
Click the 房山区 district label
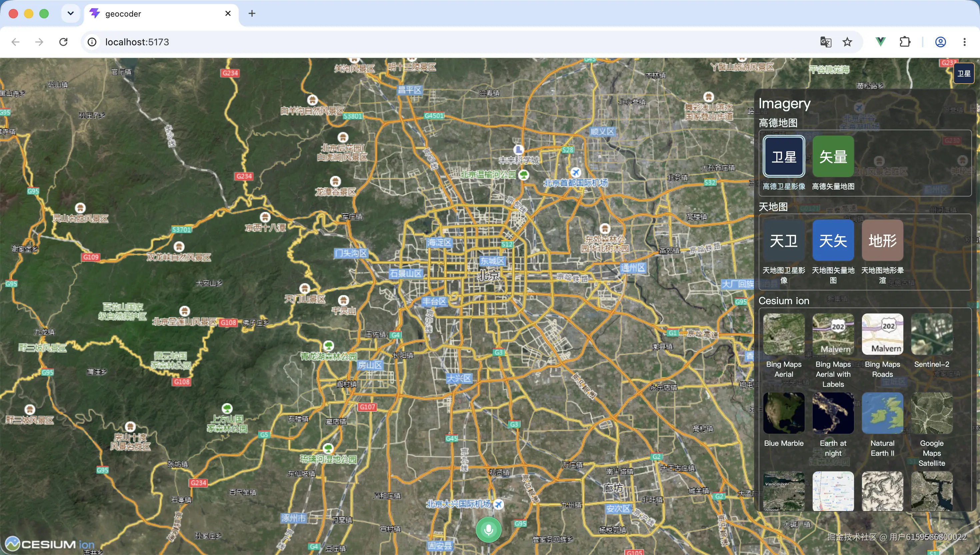(370, 365)
